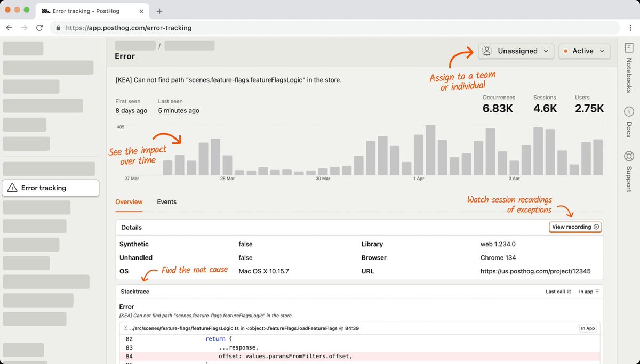This screenshot has width=640, height=364.
Task: Reload the page with the refresh icon
Action: 39,28
